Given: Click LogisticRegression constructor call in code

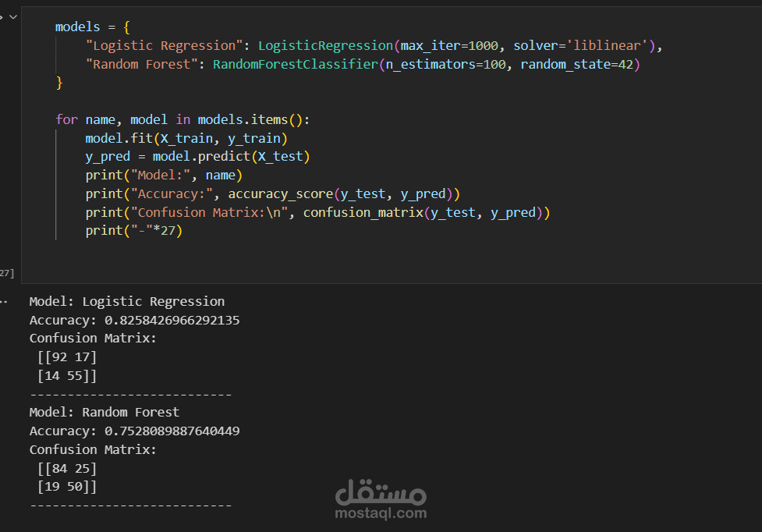Looking at the screenshot, I should point(325,46).
